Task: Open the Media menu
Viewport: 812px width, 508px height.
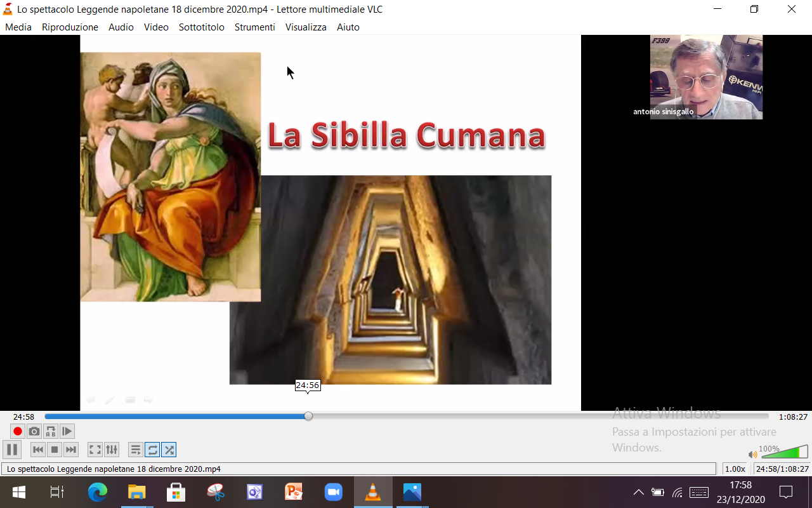Action: pos(18,27)
